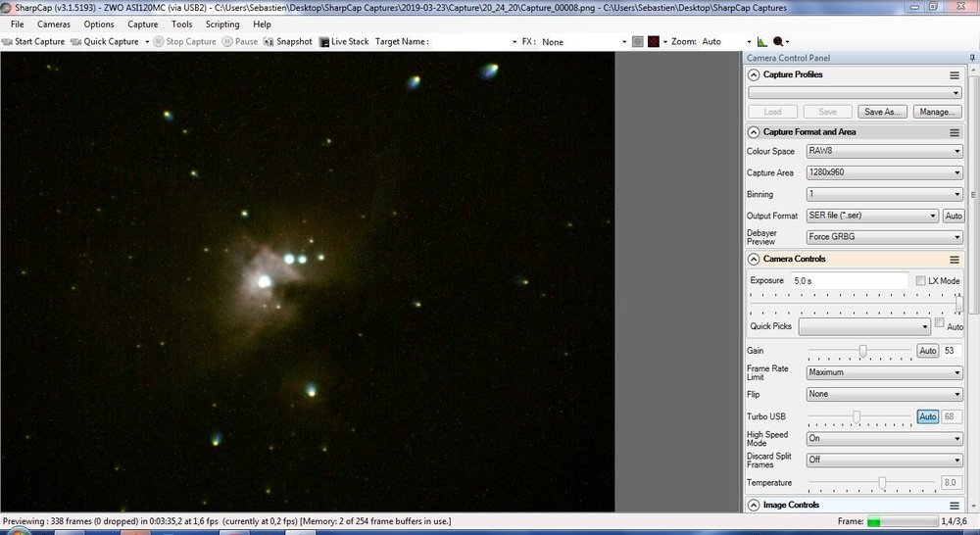The image size is (980, 535).
Task: Open the High Speed Mode dropdown
Action: pyautogui.click(x=884, y=438)
